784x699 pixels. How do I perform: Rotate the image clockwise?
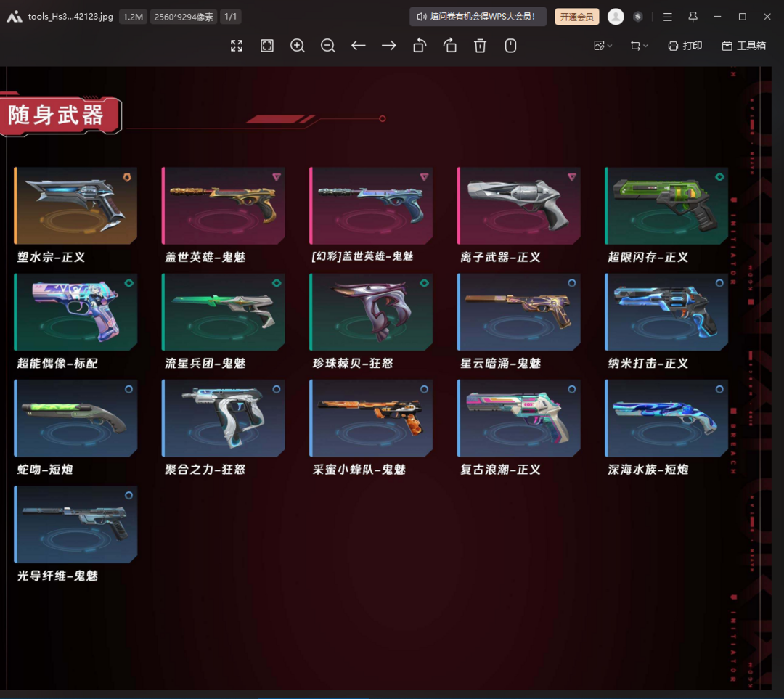pyautogui.click(x=450, y=46)
